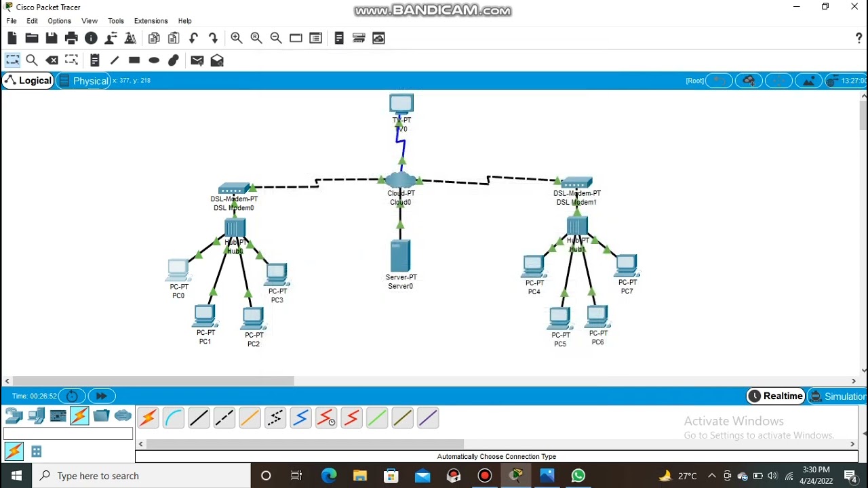
Task: Select the Inspect magnifier tool
Action: (32, 60)
